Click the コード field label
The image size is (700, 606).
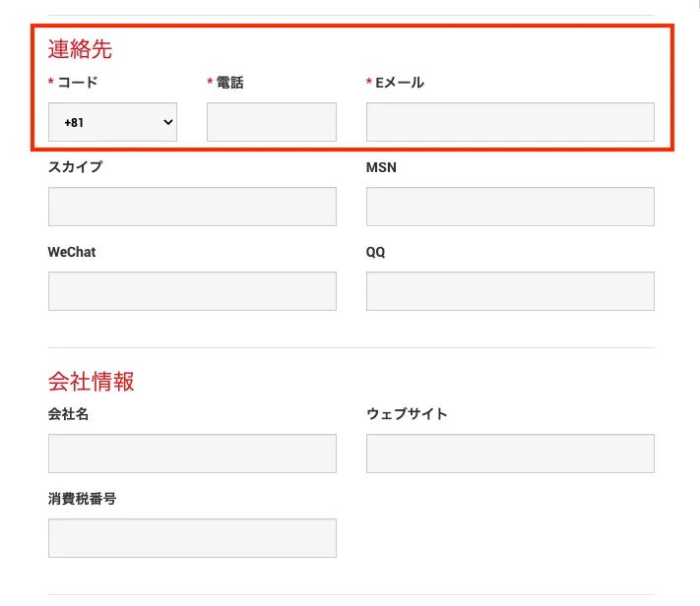pyautogui.click(x=78, y=83)
